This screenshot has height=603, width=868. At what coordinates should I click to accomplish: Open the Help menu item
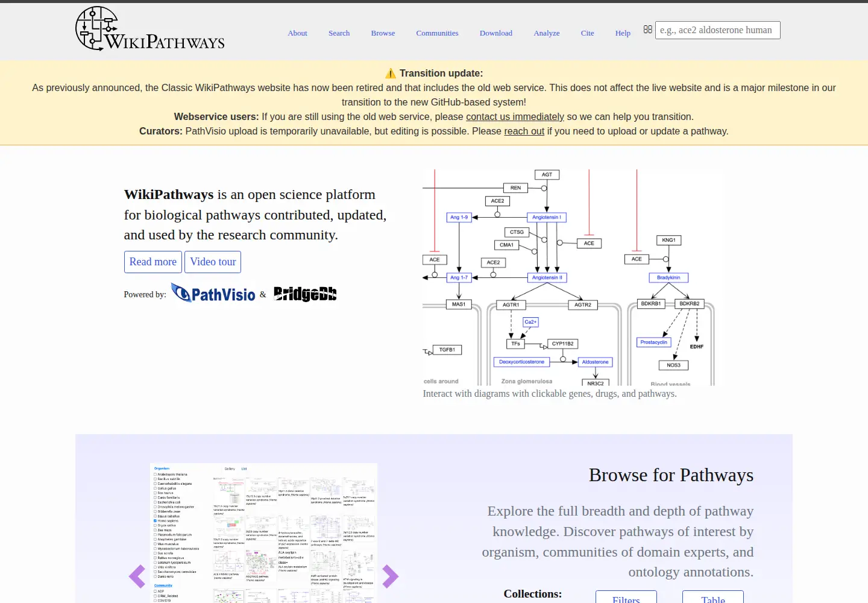[x=623, y=33]
